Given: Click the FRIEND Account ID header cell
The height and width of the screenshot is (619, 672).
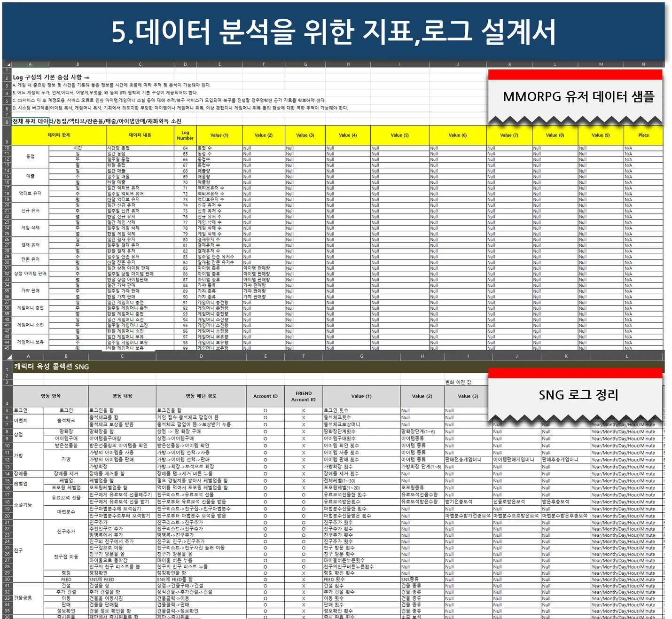Looking at the screenshot, I should (x=303, y=396).
